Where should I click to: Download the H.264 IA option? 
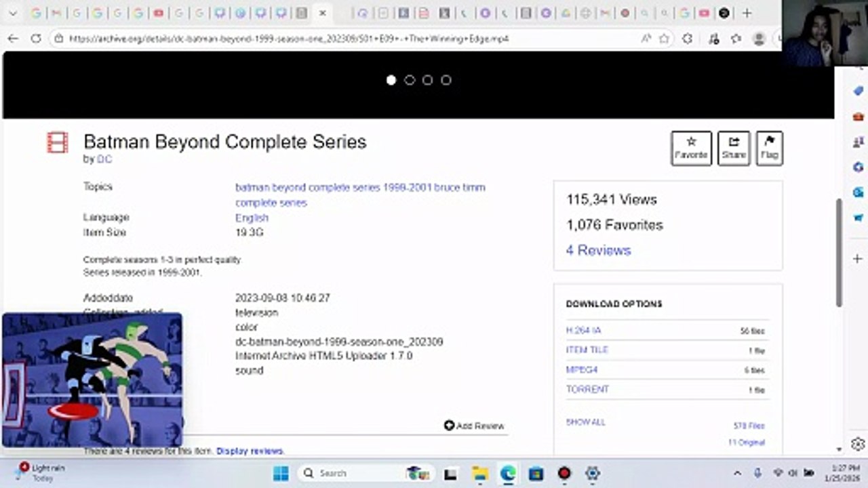[583, 331]
